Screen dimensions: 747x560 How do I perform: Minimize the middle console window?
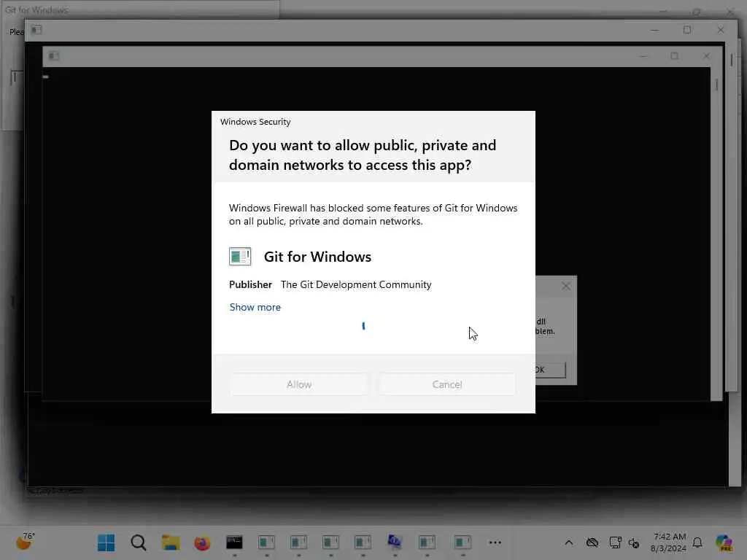tap(655, 30)
